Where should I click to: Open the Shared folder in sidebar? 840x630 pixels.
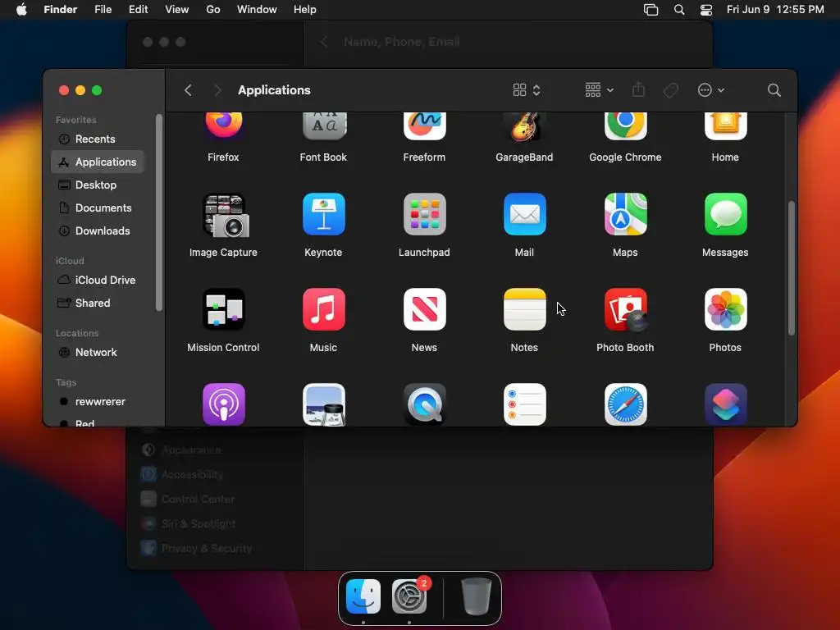click(98, 304)
